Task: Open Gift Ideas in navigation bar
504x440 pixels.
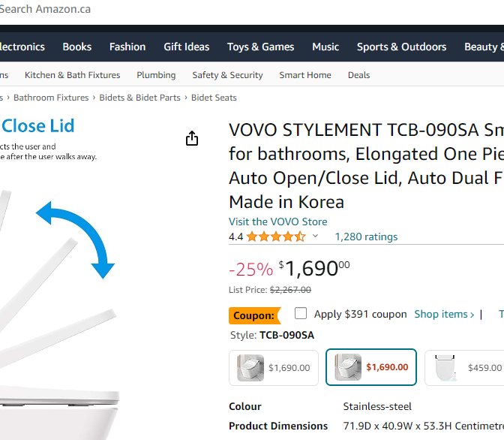Action: [x=187, y=47]
